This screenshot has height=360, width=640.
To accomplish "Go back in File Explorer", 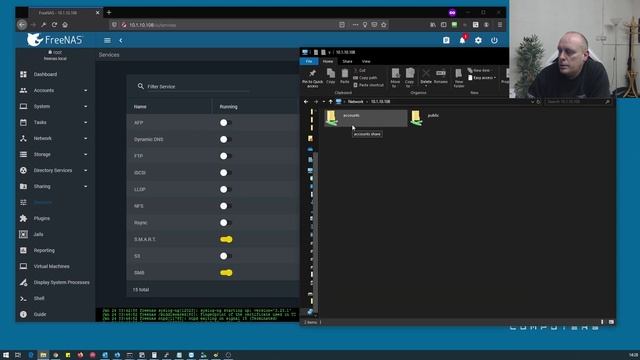I will pos(306,102).
